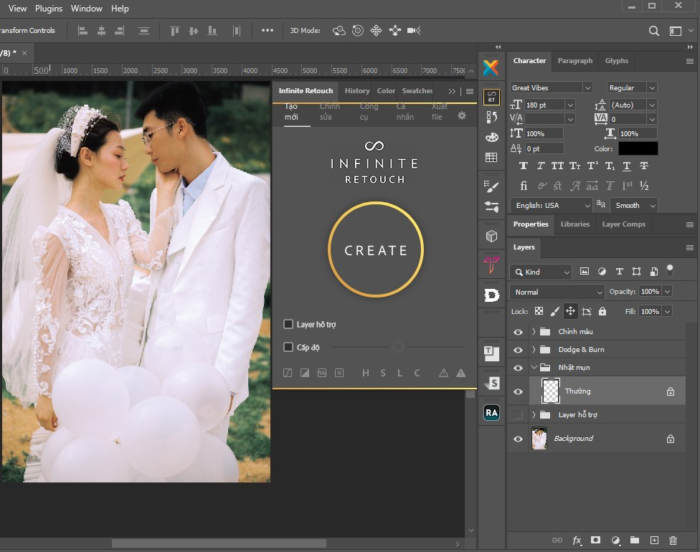
Task: Open the three-dot more options in options bar
Action: point(267,30)
